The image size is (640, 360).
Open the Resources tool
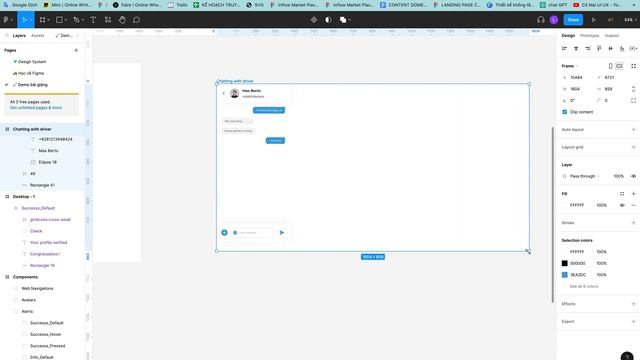[x=108, y=20]
